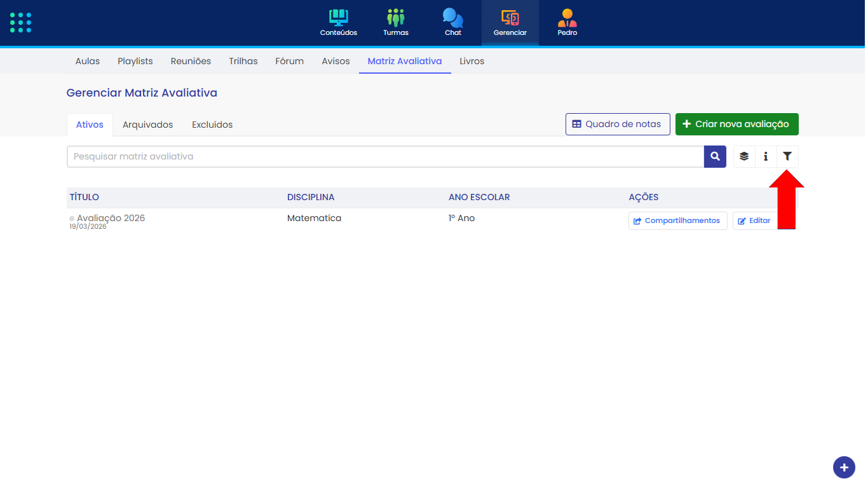Viewport: 868px width, 488px height.
Task: Open Compartilhamentos for Avaliação 2026
Action: (x=678, y=220)
